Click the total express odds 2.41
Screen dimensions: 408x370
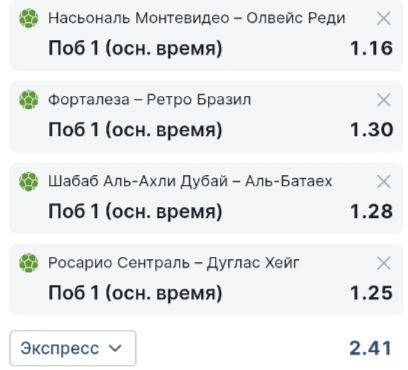coord(370,349)
